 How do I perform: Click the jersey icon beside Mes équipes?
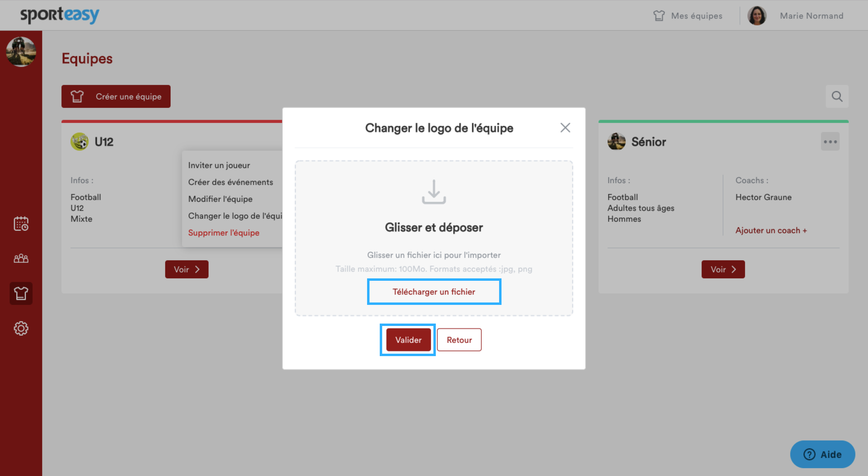(x=659, y=15)
